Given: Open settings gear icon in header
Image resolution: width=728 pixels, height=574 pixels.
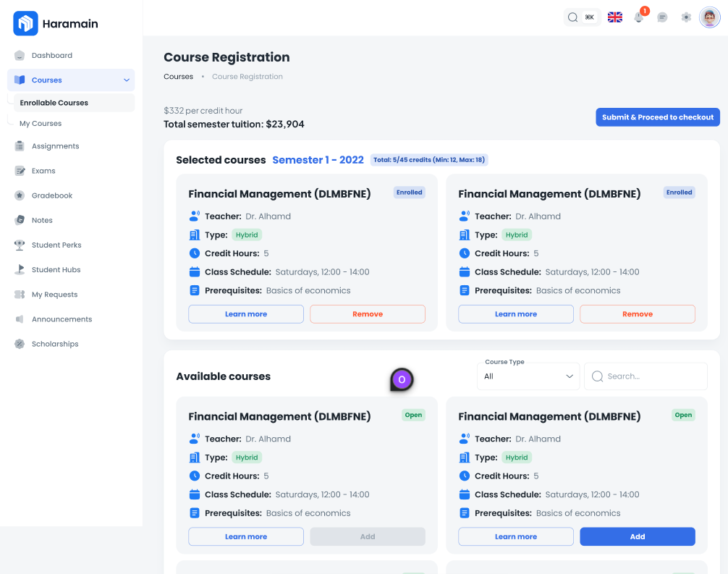Looking at the screenshot, I should pyautogui.click(x=686, y=17).
